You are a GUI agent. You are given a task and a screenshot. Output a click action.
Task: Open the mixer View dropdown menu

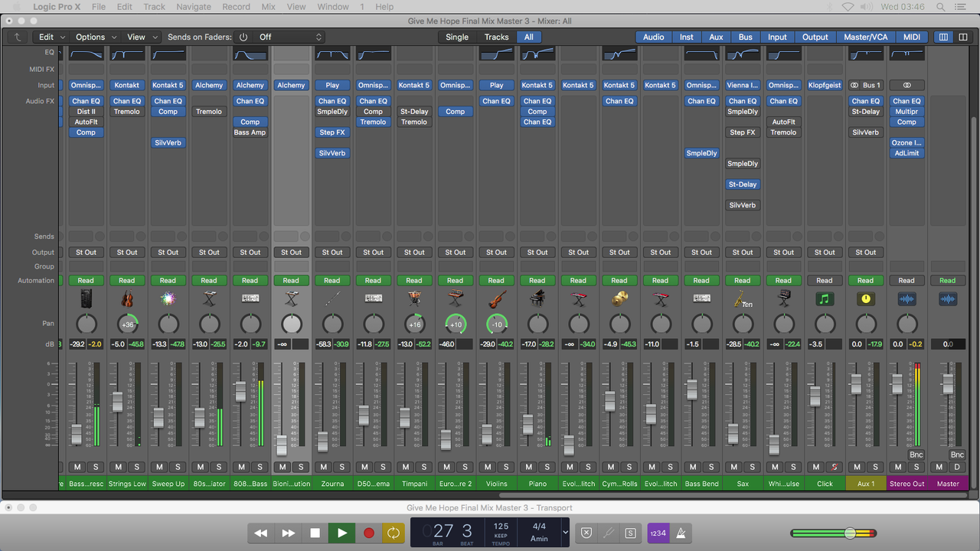click(141, 37)
